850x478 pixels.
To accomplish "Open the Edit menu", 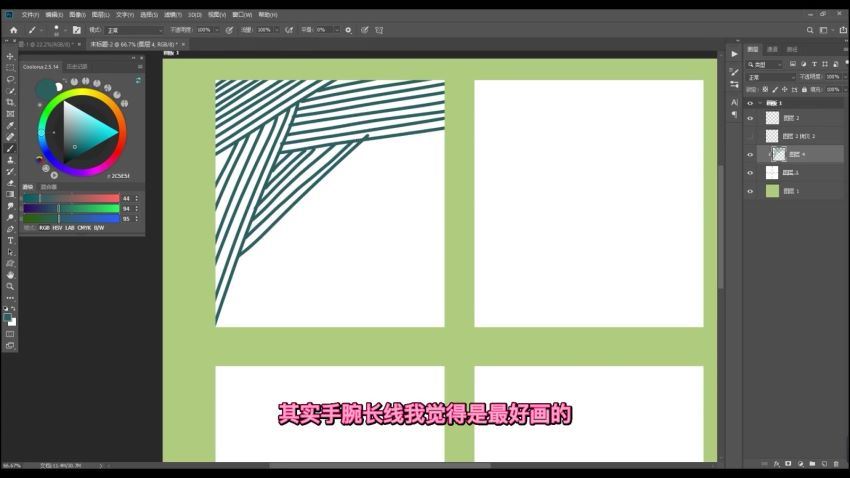I will point(54,15).
